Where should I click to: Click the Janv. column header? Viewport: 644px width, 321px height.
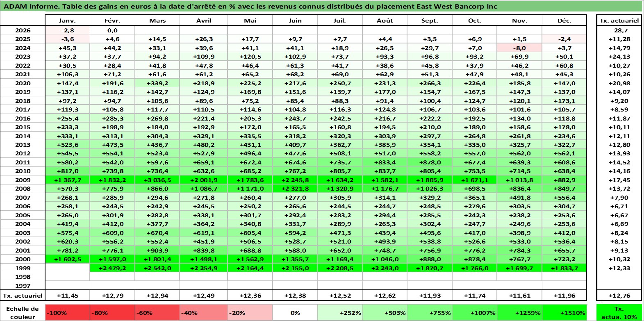(67, 20)
